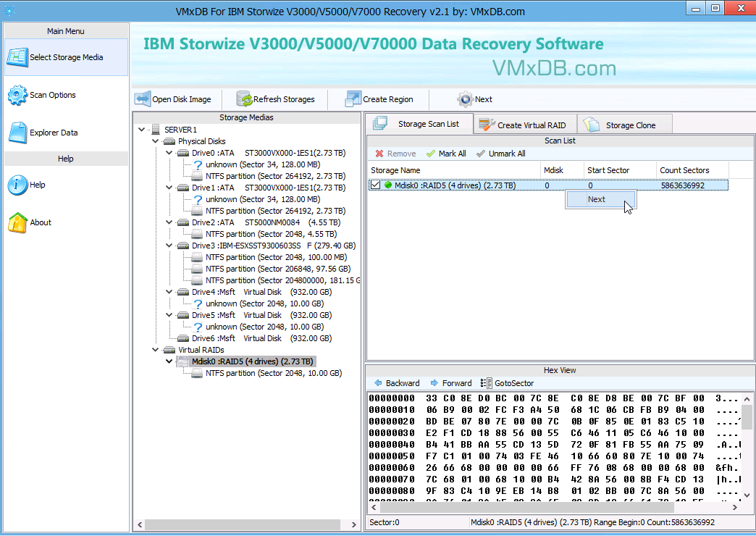Select Drive1 ST3000VX000 row text
The height and width of the screenshot is (536, 756).
click(269, 188)
